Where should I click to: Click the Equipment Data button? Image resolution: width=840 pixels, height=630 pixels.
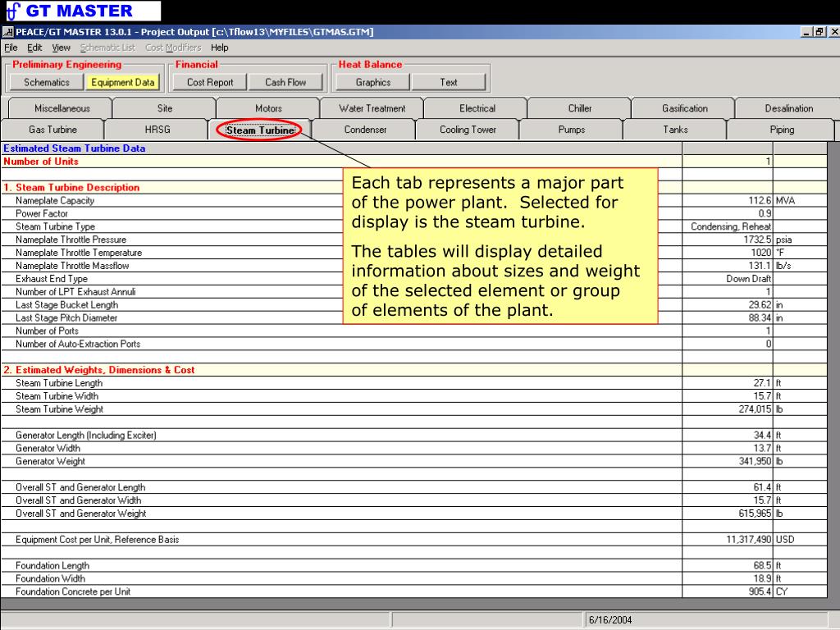pos(123,82)
